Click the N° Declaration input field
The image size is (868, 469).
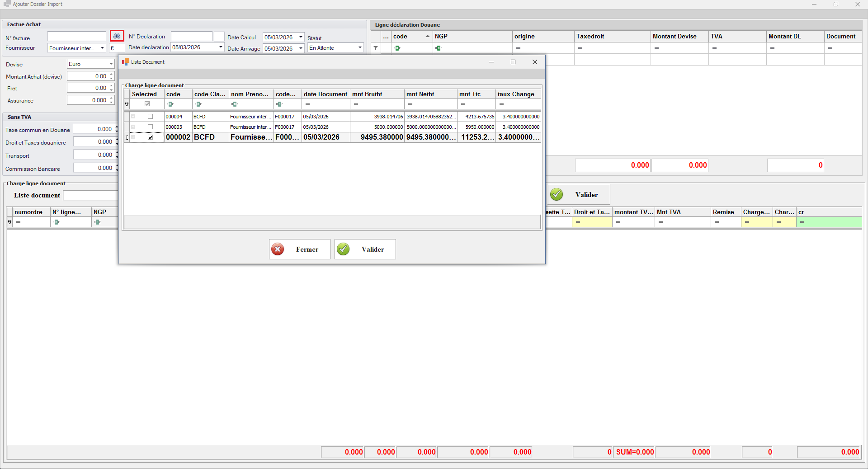(191, 37)
